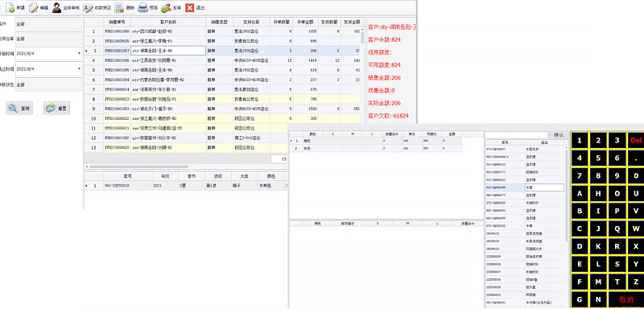
Task: Click the 预览 print preview icon
Action: (142, 7)
